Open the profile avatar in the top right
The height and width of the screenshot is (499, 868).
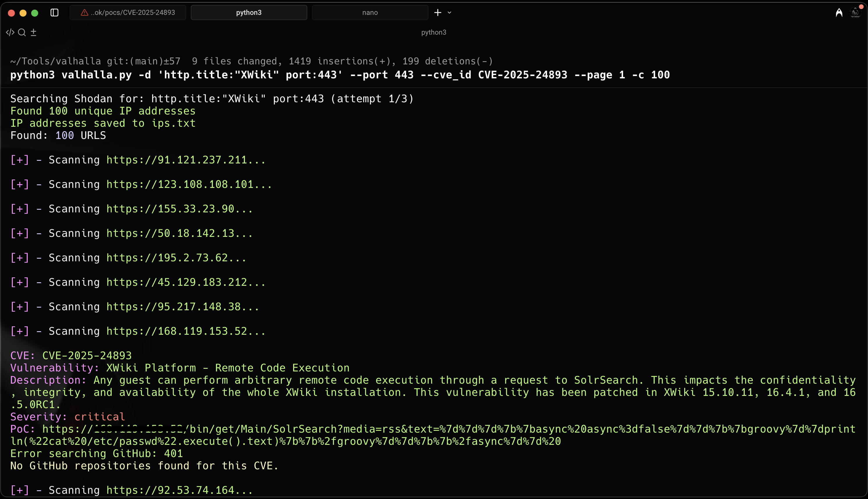tap(855, 12)
